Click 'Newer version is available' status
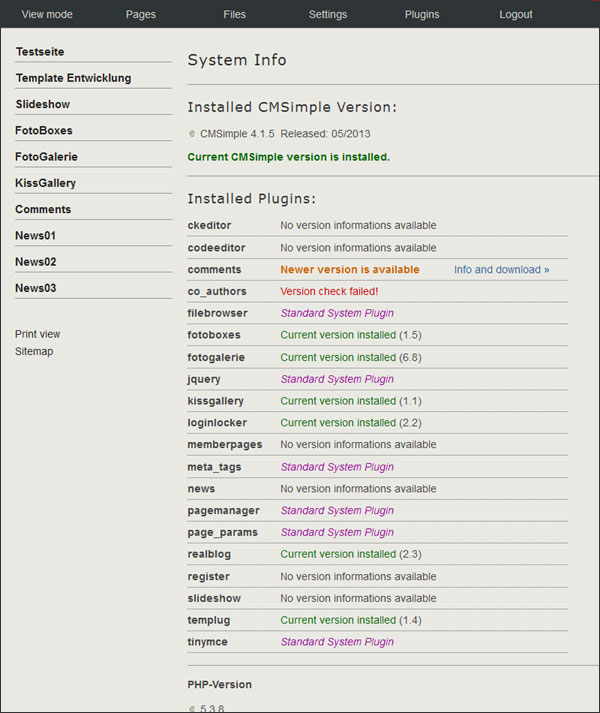 [x=350, y=270]
